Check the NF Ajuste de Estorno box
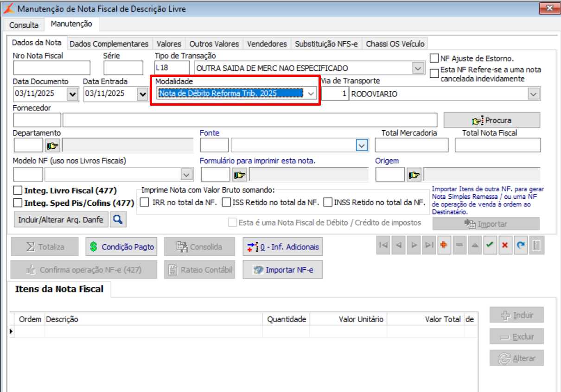 click(434, 58)
